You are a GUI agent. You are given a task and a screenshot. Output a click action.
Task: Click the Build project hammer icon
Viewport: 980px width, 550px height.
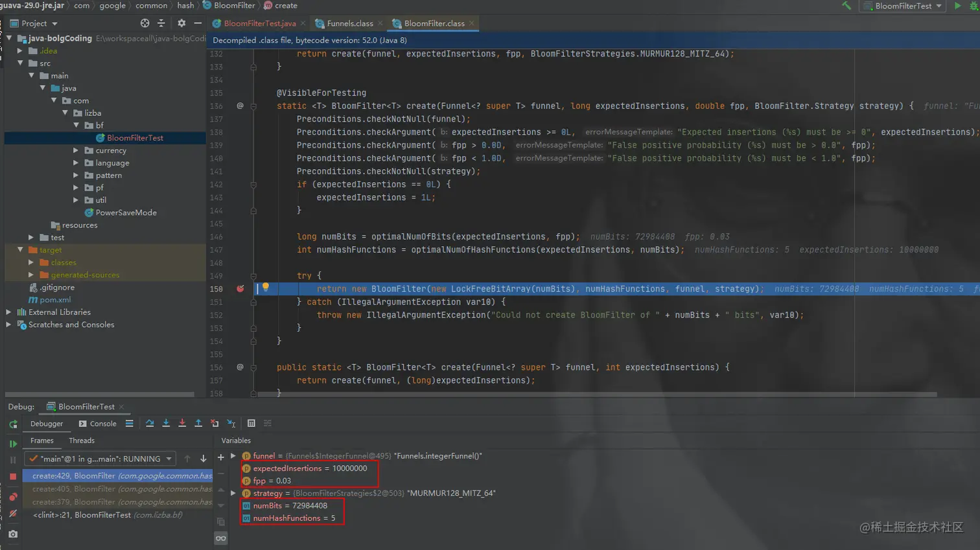coord(846,6)
